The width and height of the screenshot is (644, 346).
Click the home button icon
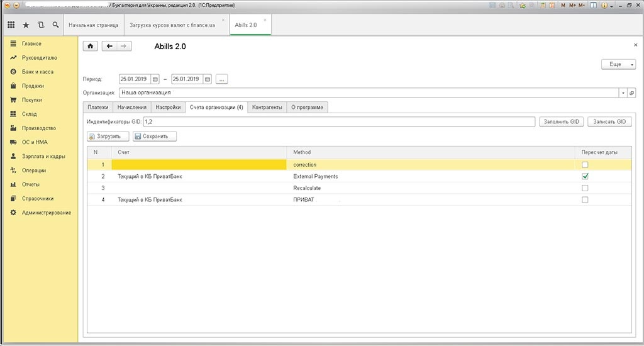pyautogui.click(x=91, y=46)
